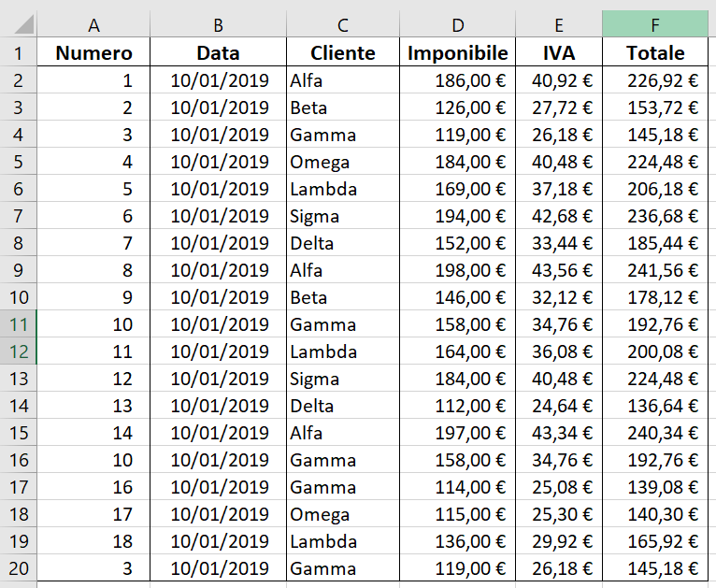Select Omega client cell in row 5
The image size is (716, 588).
pos(343,162)
